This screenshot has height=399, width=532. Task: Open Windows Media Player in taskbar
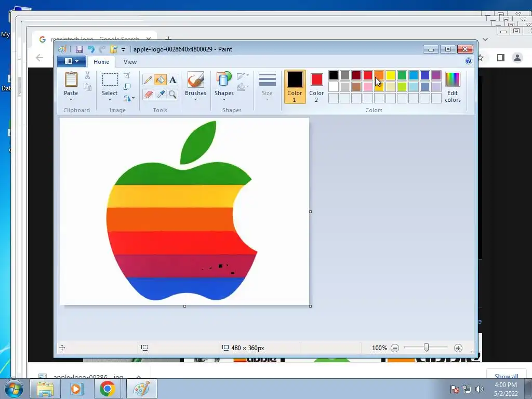[76, 389]
